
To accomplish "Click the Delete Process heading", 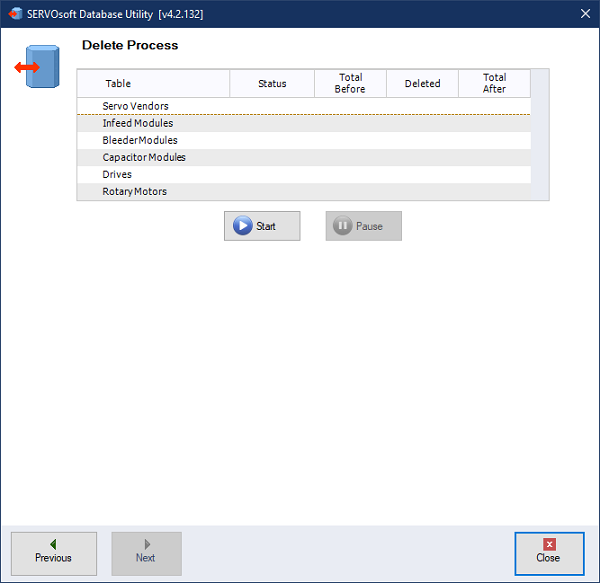I will click(130, 45).
